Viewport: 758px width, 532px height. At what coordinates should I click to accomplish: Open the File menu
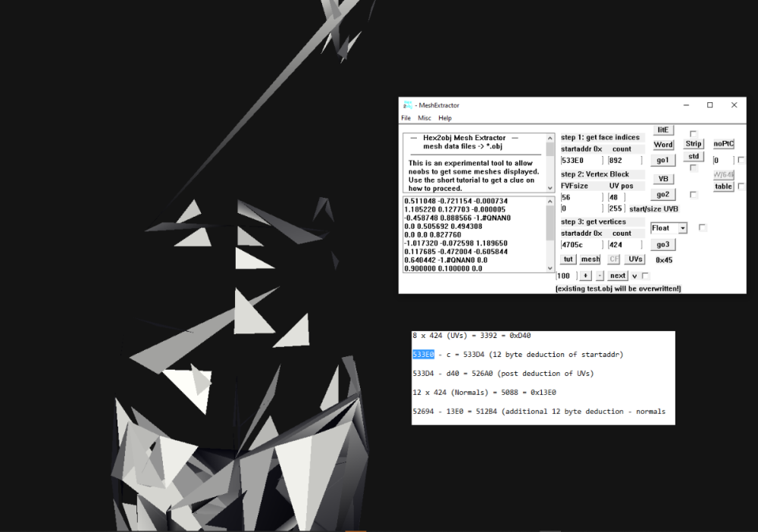406,118
